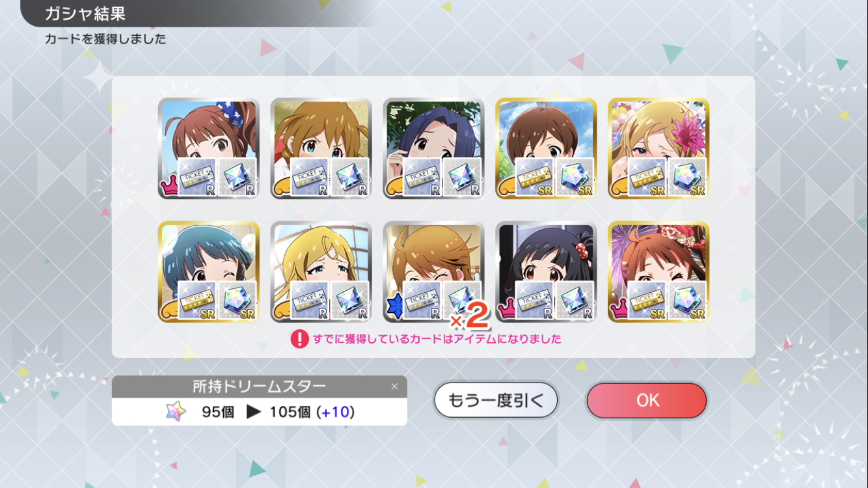868x488 pixels.
Task: Click the red exclamation warning icon
Action: pyautogui.click(x=299, y=339)
